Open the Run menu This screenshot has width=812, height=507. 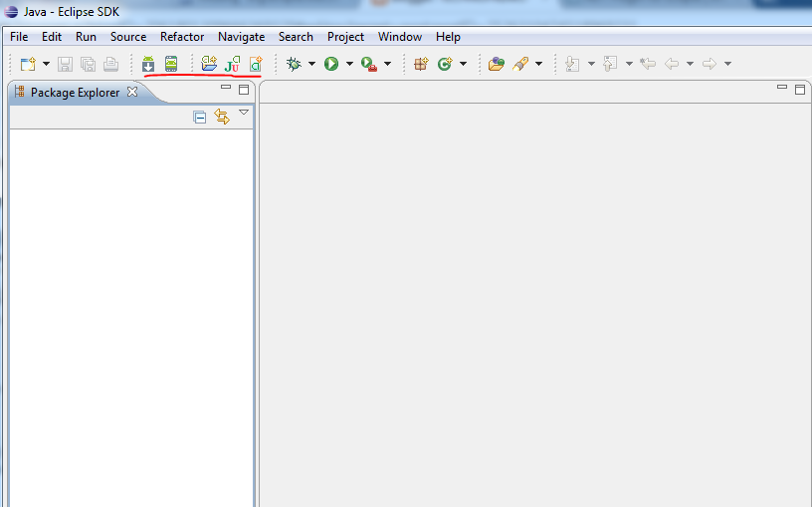pos(86,37)
